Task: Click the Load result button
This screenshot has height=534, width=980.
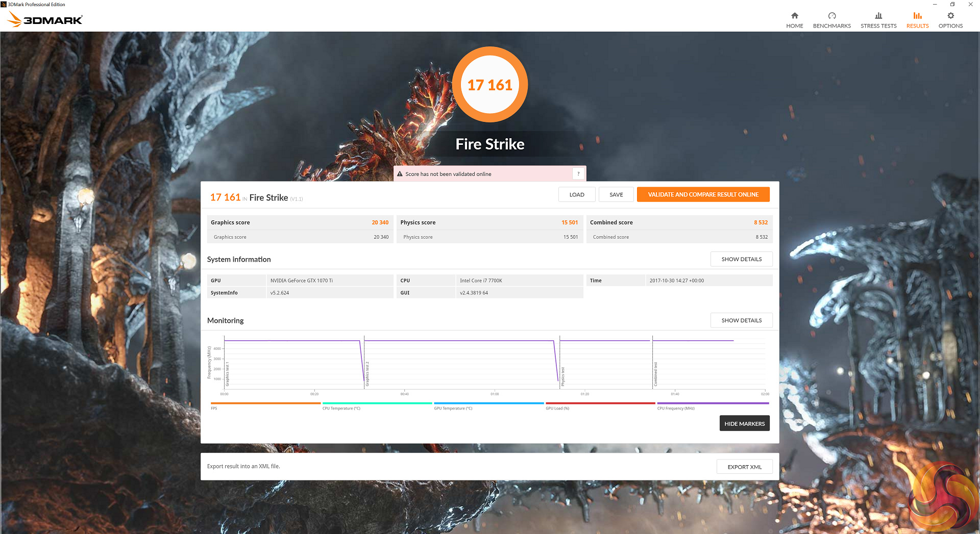Action: coord(576,194)
